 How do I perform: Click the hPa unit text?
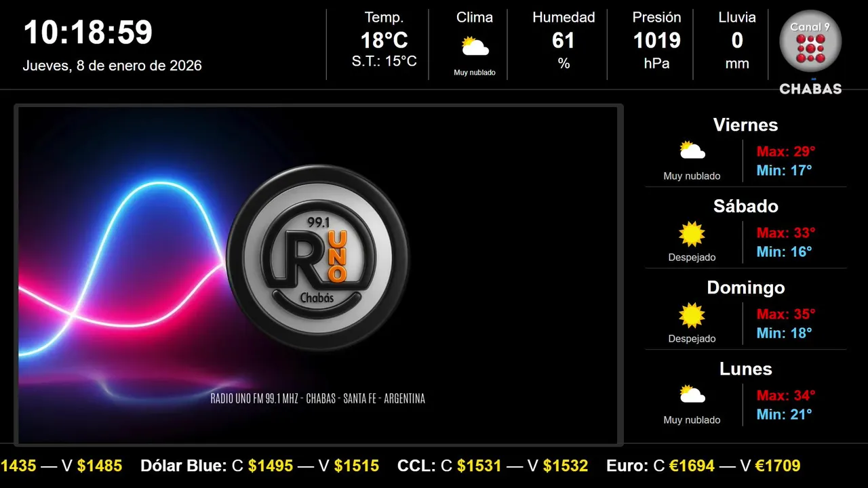656,64
